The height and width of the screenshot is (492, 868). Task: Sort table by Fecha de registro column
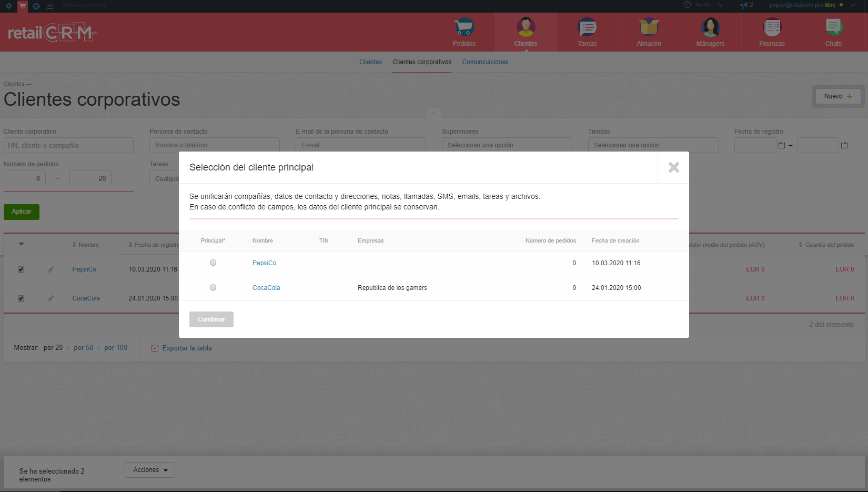point(154,245)
